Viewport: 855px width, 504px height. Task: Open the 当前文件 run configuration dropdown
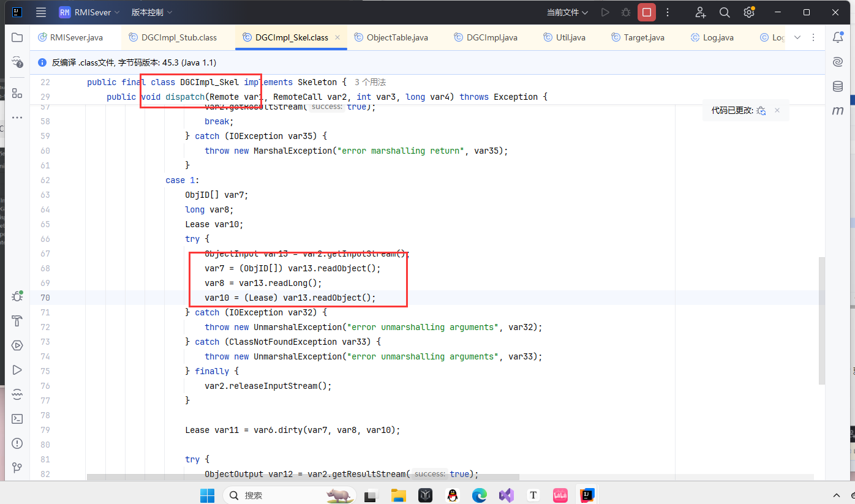567,12
